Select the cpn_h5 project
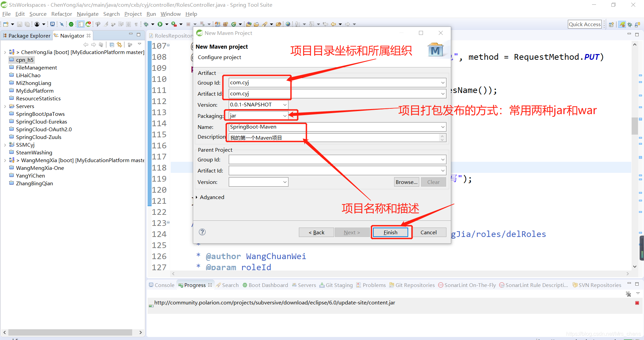644x340 pixels. coord(25,60)
